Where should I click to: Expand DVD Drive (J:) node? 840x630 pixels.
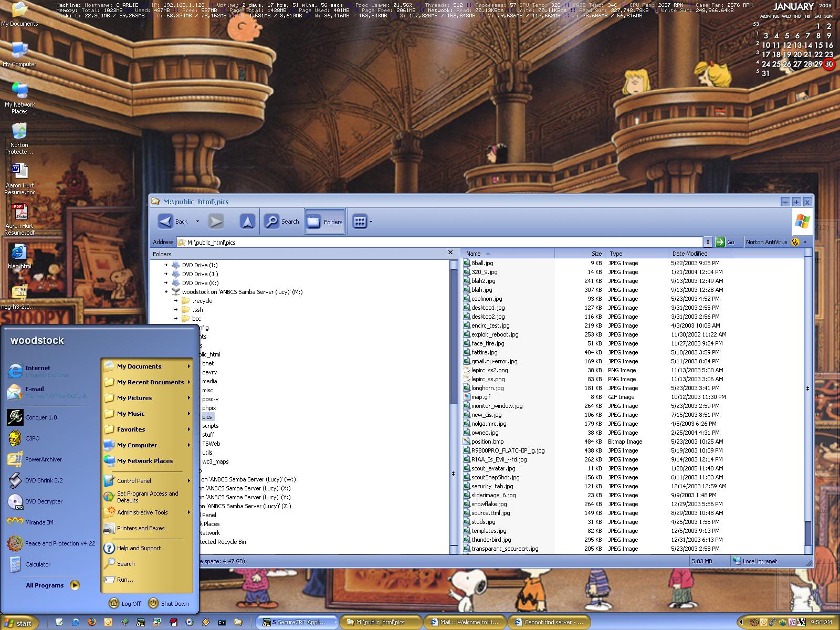coord(166,274)
